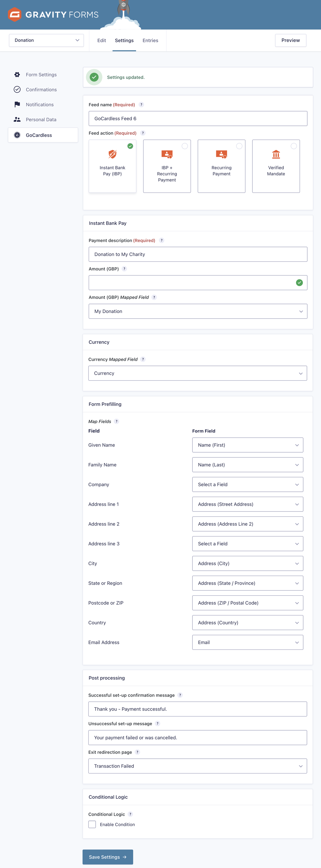The image size is (321, 868).
Task: Click the Payment description input field
Action: click(x=198, y=254)
